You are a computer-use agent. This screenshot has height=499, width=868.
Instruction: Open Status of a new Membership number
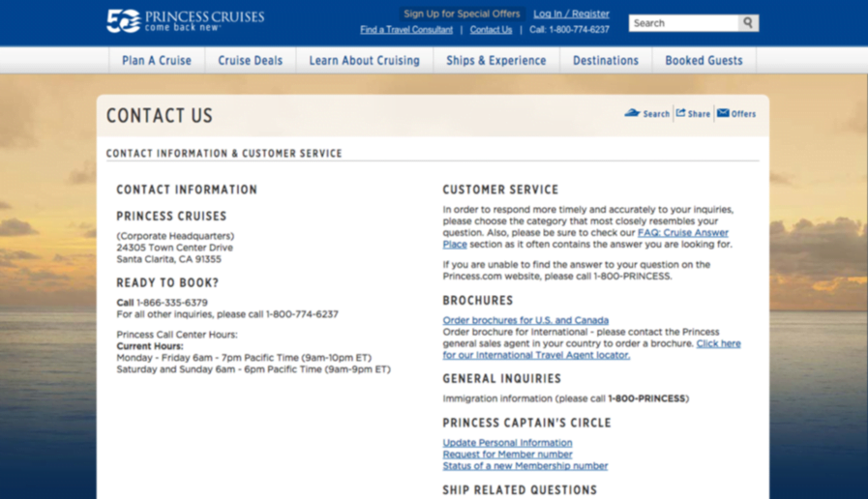(x=524, y=466)
